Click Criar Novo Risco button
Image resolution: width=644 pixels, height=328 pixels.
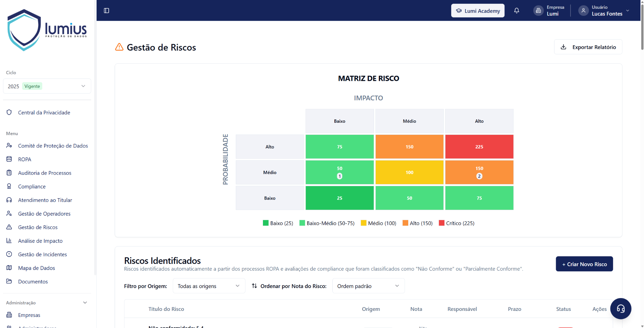584,264
